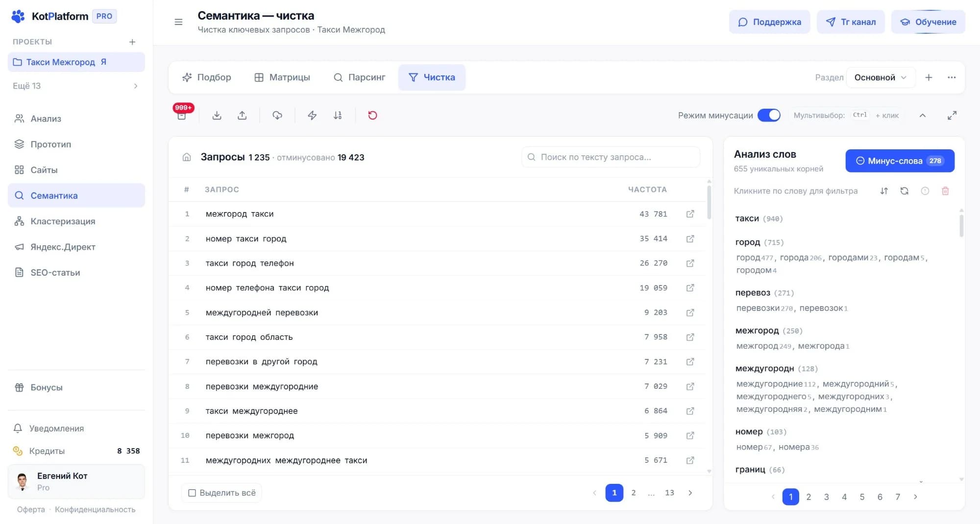Viewport: 980px width, 524px height.
Task: Go to the next page of Запросы
Action: 690,493
